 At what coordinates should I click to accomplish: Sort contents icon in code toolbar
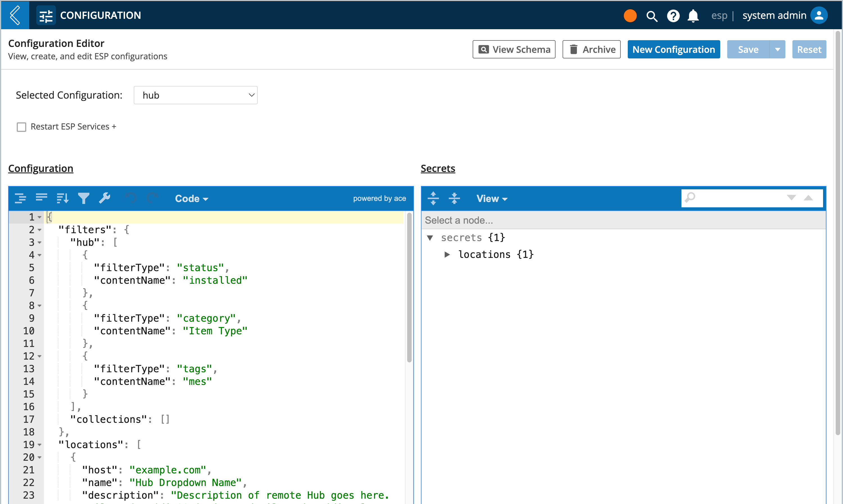point(62,198)
